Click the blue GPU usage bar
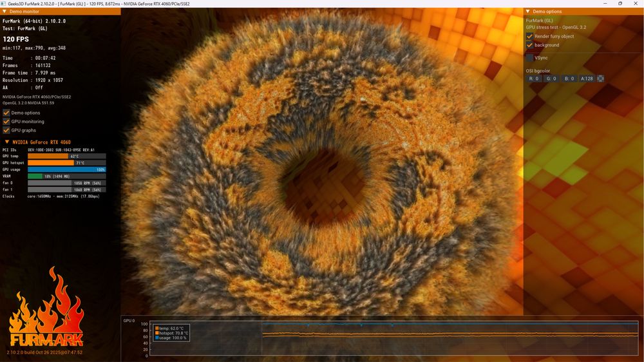The height and width of the screenshot is (362, 644). coord(66,169)
